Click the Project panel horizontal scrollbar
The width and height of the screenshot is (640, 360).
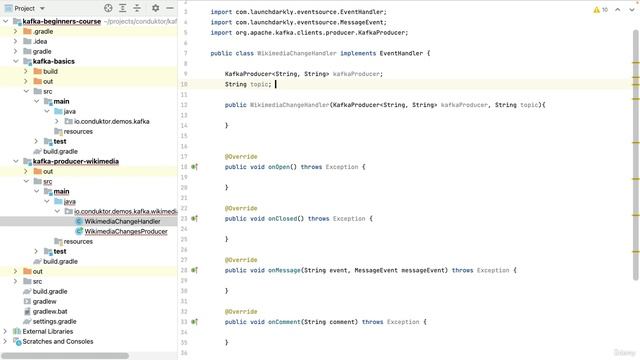click(65, 356)
